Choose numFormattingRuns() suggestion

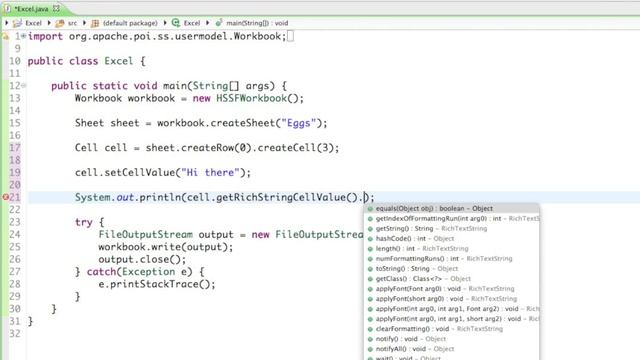(451, 258)
